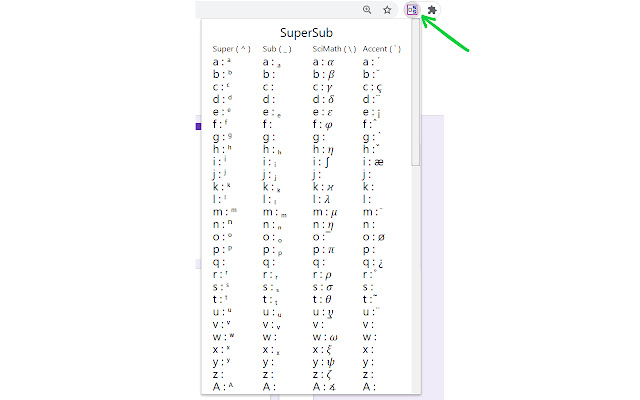
Task: Click the xi entry in the SciMath x row
Action: [329, 350]
